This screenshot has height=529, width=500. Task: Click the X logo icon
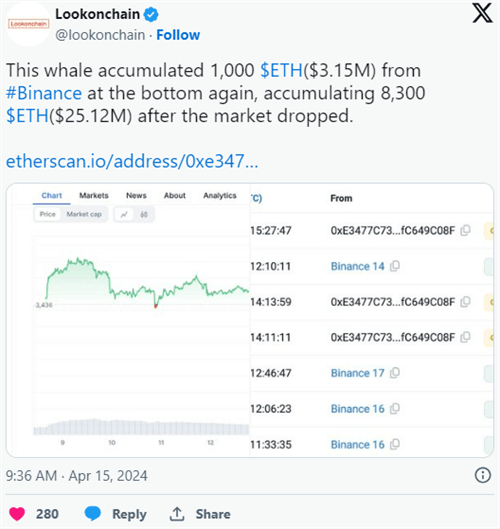coord(482,13)
